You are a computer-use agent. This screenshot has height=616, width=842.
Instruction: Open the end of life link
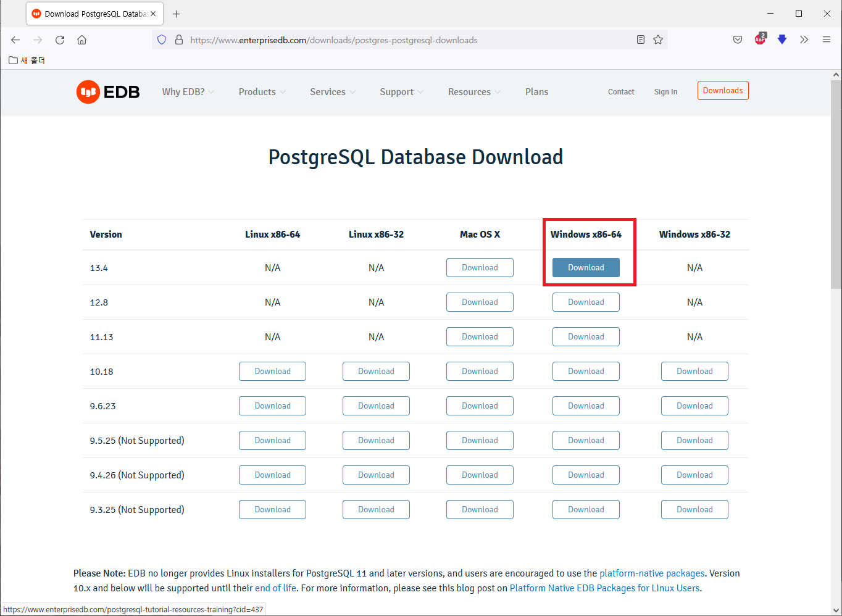275,588
